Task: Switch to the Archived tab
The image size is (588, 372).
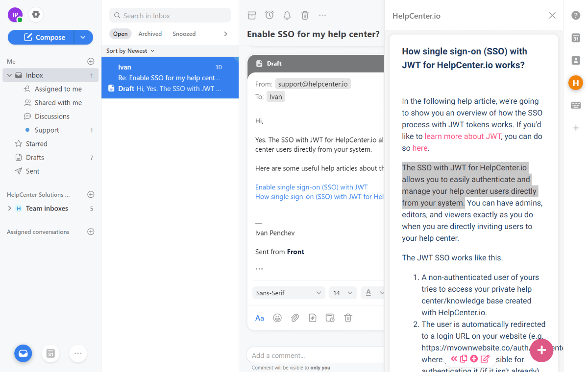Action: point(150,34)
